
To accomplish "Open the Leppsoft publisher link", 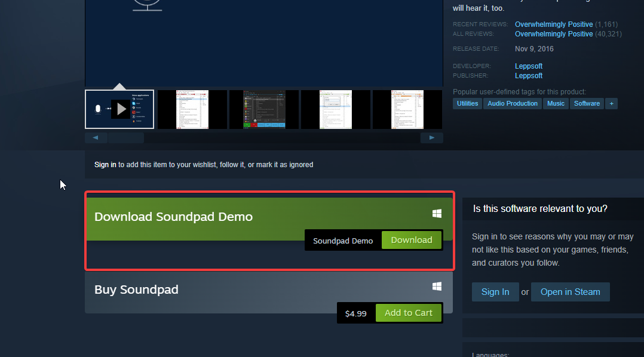I will pos(529,75).
